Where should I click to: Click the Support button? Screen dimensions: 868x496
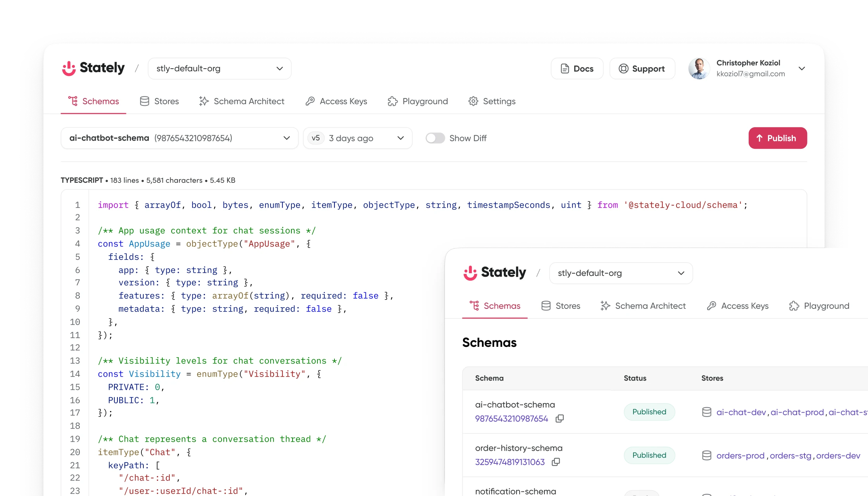(642, 69)
